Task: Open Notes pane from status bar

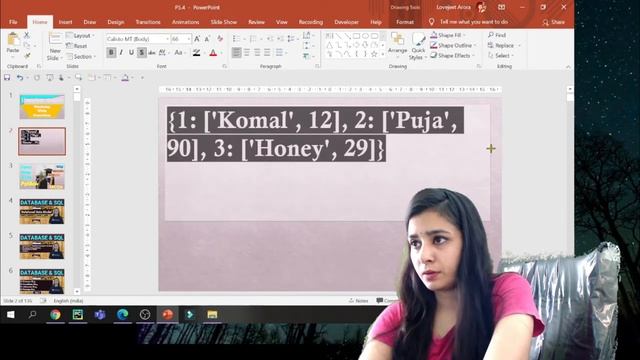Action: click(x=359, y=300)
